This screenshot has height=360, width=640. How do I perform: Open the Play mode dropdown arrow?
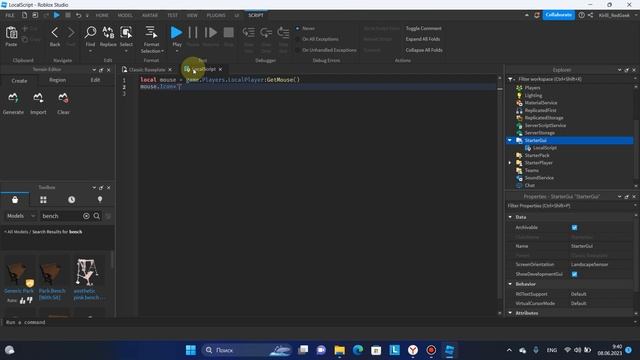click(177, 51)
